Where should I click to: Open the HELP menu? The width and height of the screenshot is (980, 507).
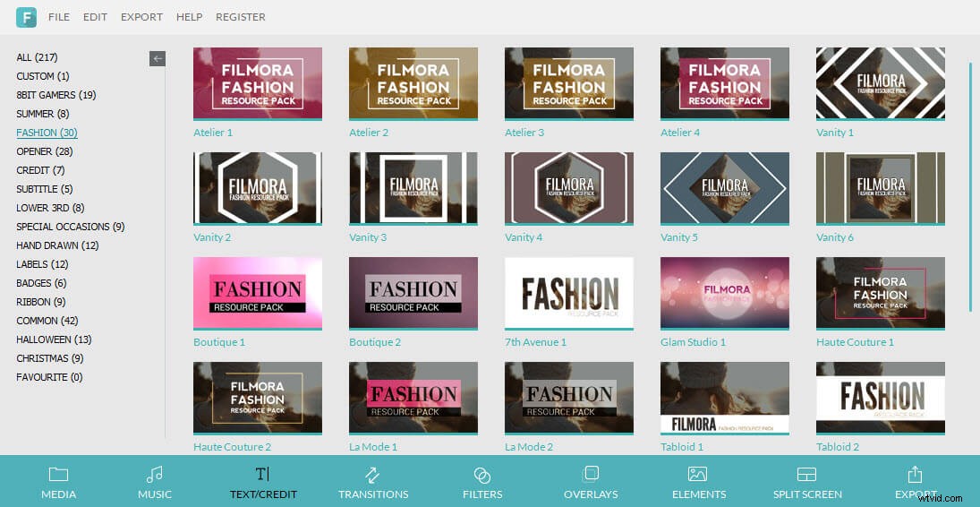click(x=190, y=17)
